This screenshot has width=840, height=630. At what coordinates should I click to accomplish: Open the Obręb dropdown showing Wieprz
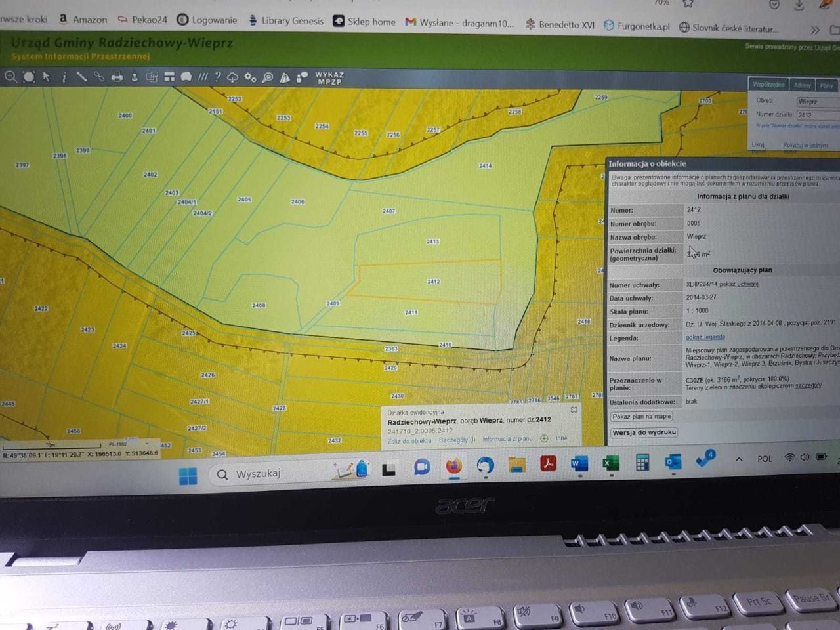tap(818, 102)
